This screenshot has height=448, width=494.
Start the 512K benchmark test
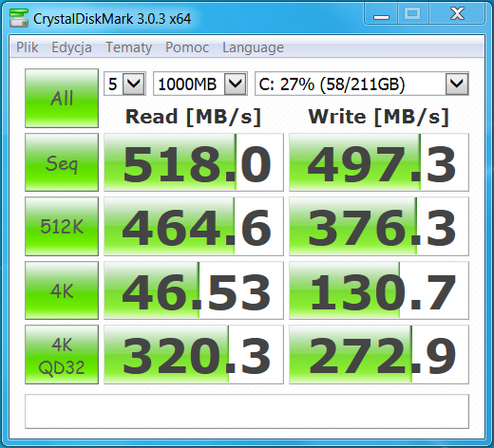pos(62,226)
